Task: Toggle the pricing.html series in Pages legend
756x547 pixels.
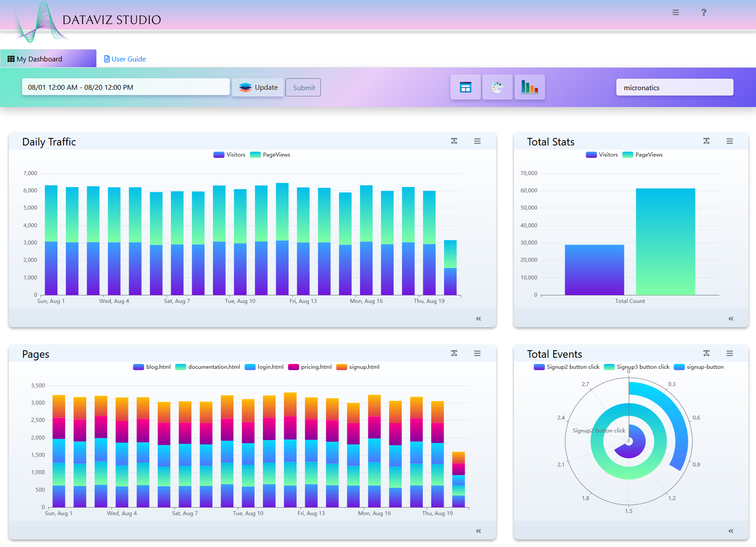Action: coord(310,367)
